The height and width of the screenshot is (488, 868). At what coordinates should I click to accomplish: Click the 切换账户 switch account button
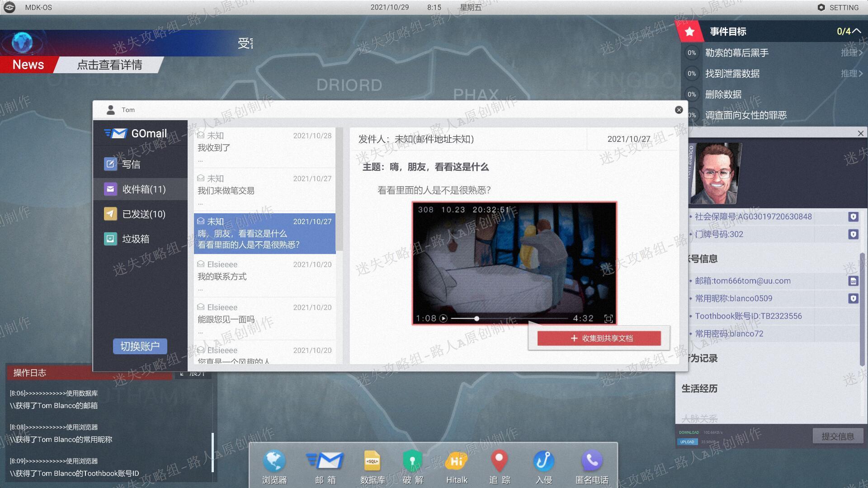coord(140,346)
